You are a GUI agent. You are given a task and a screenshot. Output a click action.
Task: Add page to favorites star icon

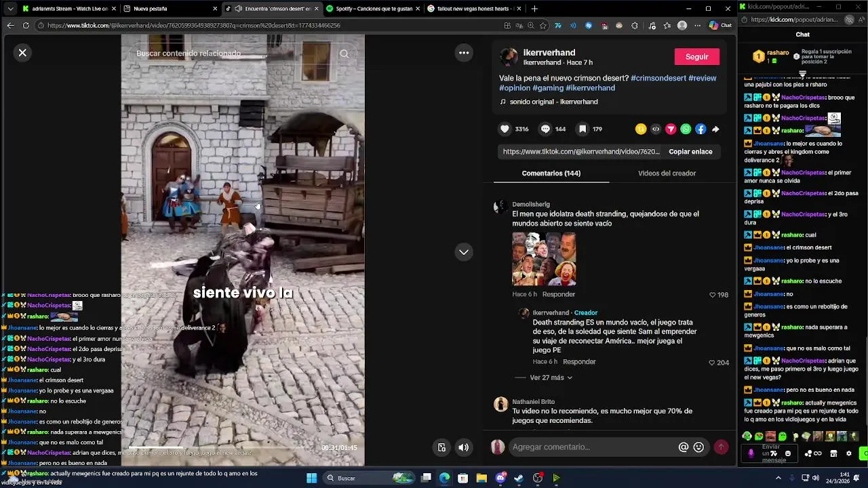(542, 25)
